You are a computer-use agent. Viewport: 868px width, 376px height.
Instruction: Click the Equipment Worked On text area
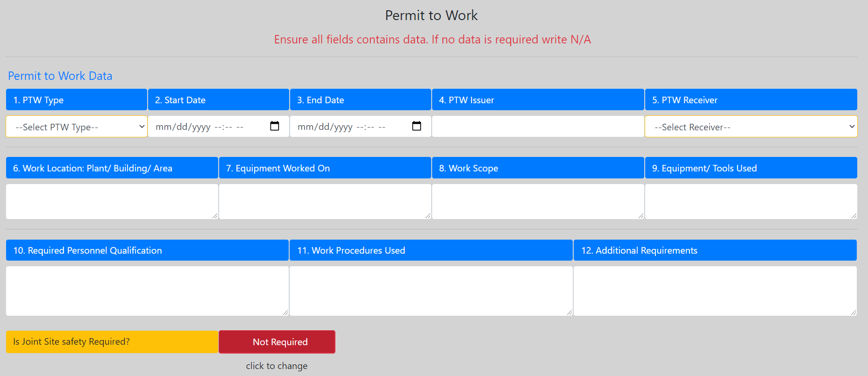point(325,201)
